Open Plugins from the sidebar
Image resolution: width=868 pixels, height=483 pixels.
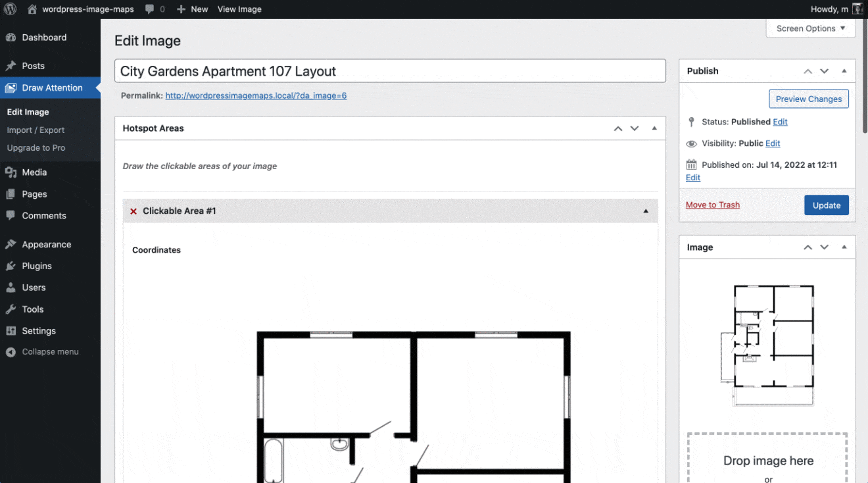tap(37, 266)
